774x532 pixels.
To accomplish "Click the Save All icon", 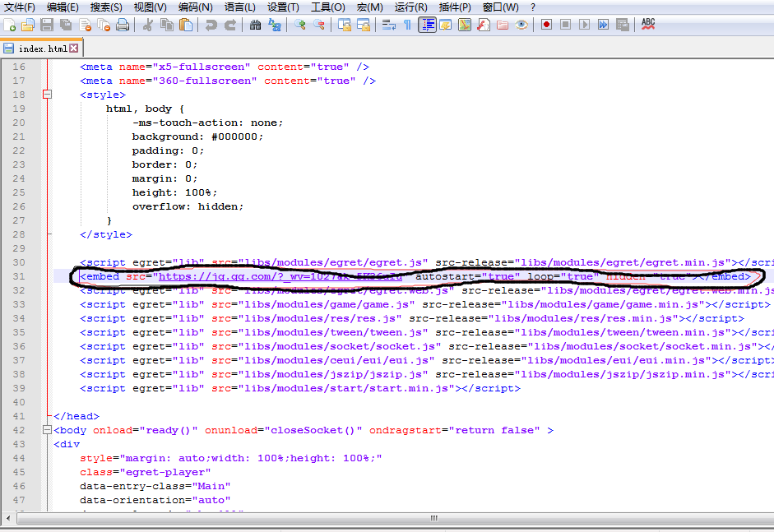I will 66,25.
